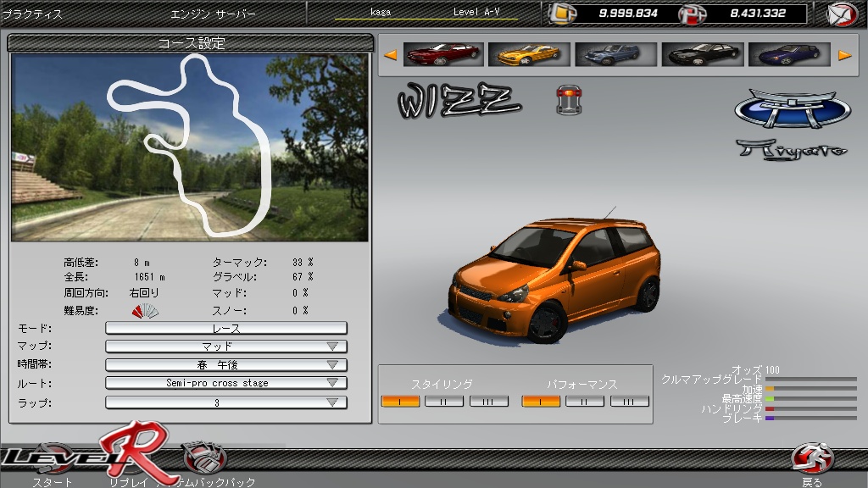Click the return runner icon
The width and height of the screenshot is (868, 488).
point(811,457)
